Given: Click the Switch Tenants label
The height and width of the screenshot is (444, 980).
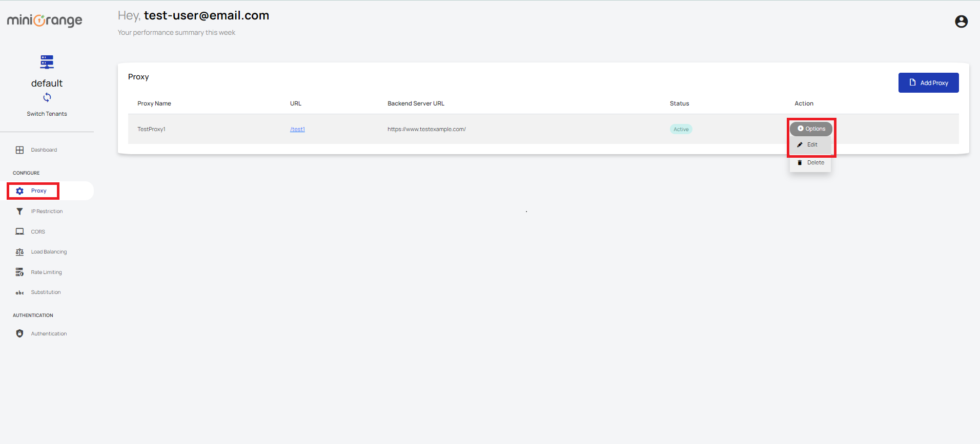Looking at the screenshot, I should (x=47, y=114).
